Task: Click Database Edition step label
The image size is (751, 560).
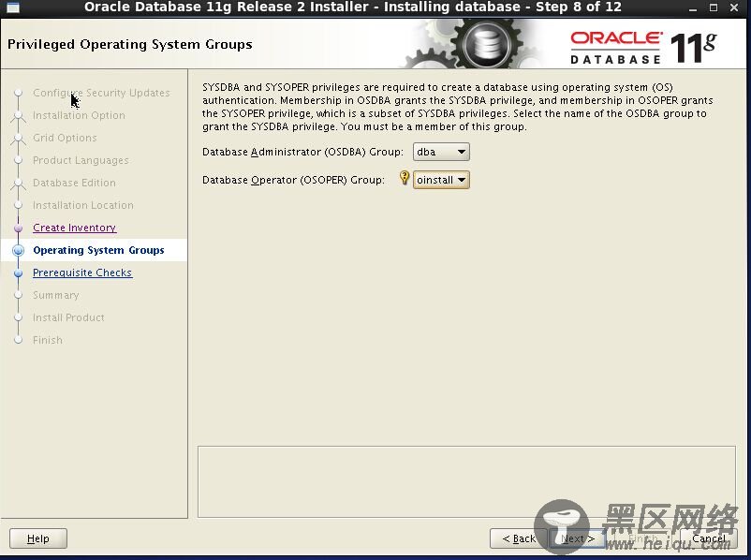Action: [74, 183]
